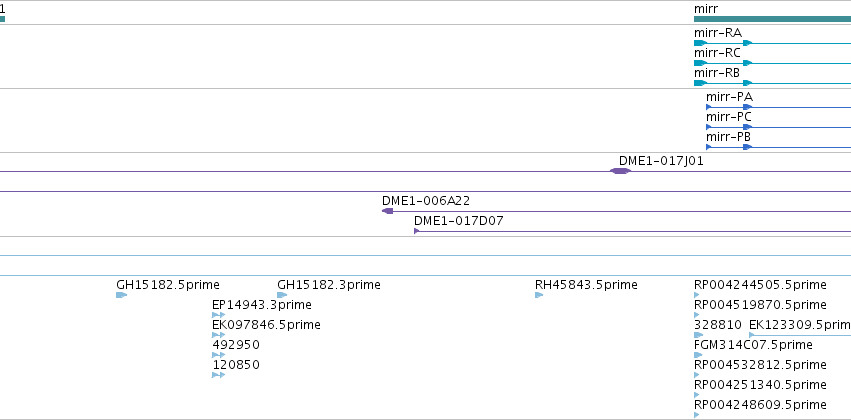Viewport: 851px width, 420px height.
Task: Click the 492950 feature label
Action: 236,345
